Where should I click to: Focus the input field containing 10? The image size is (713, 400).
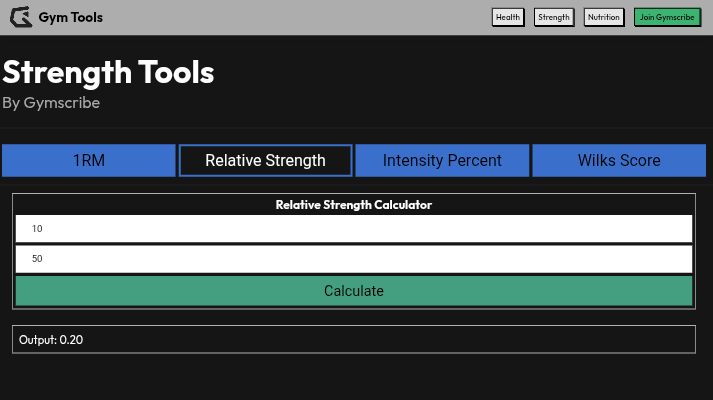(x=354, y=229)
